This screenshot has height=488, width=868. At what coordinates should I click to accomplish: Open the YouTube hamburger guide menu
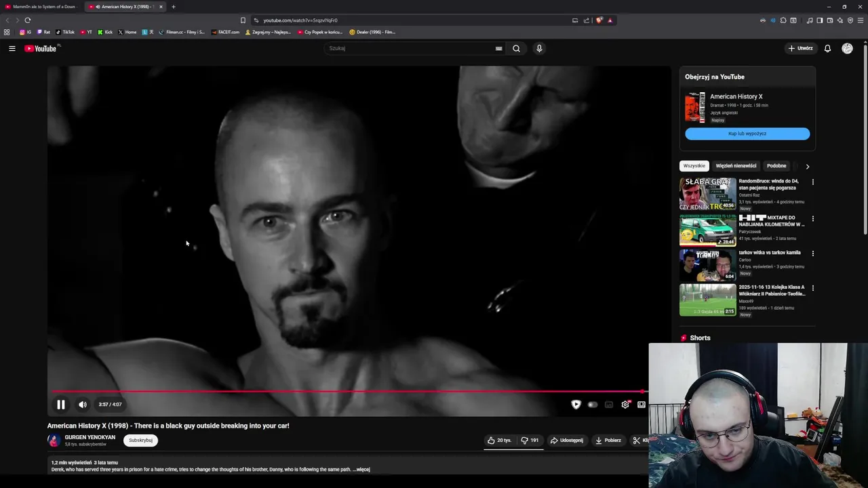pyautogui.click(x=12, y=48)
